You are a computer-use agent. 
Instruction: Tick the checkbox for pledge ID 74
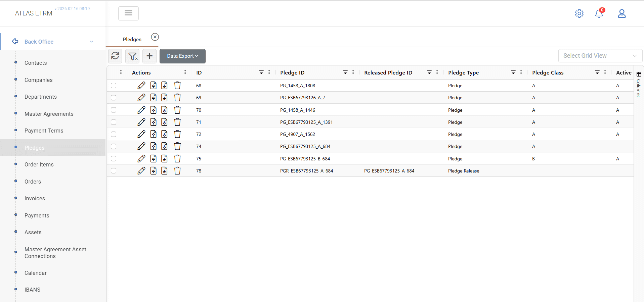point(114,146)
